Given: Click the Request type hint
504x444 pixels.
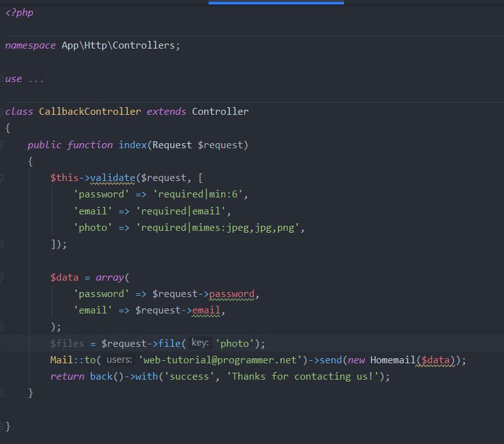Looking at the screenshot, I should click(x=172, y=145).
